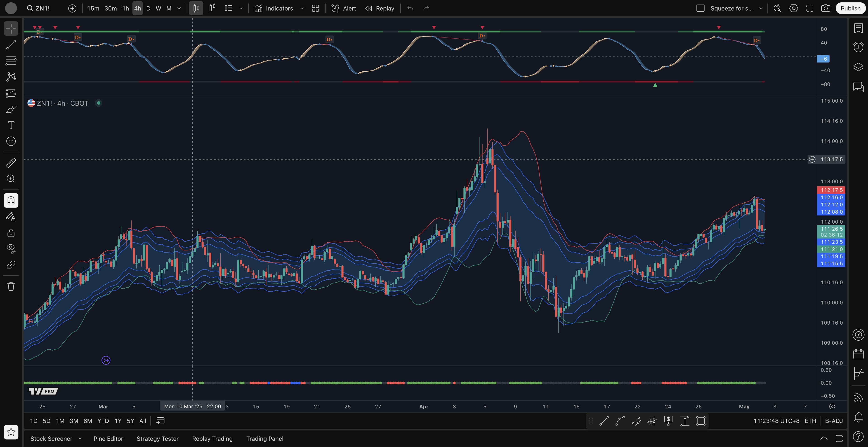Open the calendar panel in right sidebar
This screenshot has width=868, height=447.
[858, 354]
